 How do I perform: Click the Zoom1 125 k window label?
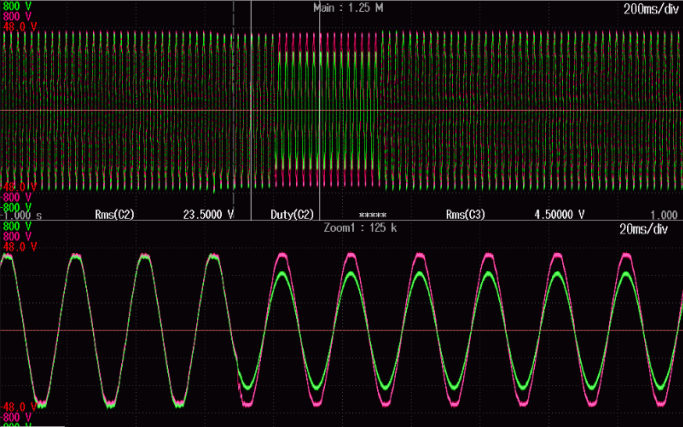(358, 228)
